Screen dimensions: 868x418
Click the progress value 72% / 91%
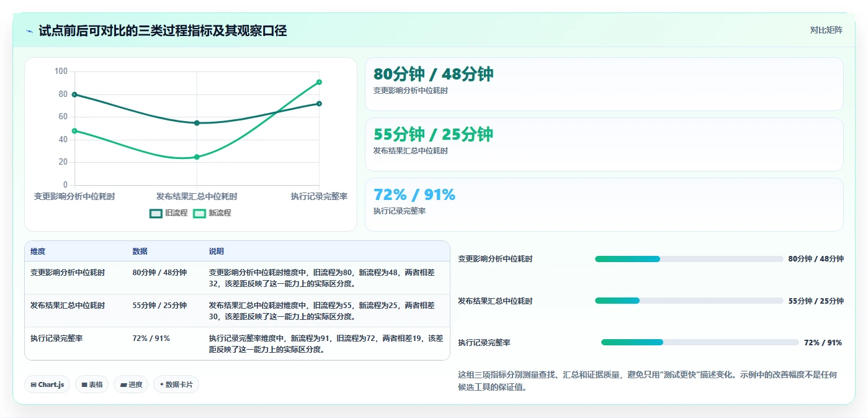click(x=823, y=343)
